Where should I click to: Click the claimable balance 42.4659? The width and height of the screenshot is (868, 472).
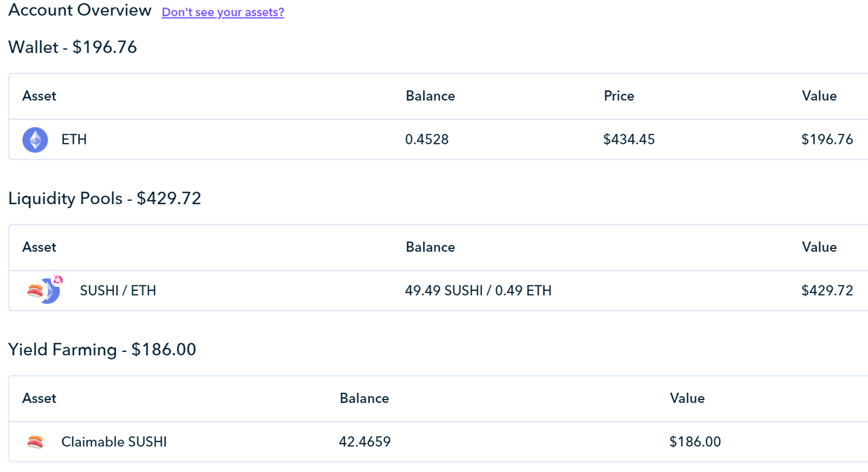365,442
